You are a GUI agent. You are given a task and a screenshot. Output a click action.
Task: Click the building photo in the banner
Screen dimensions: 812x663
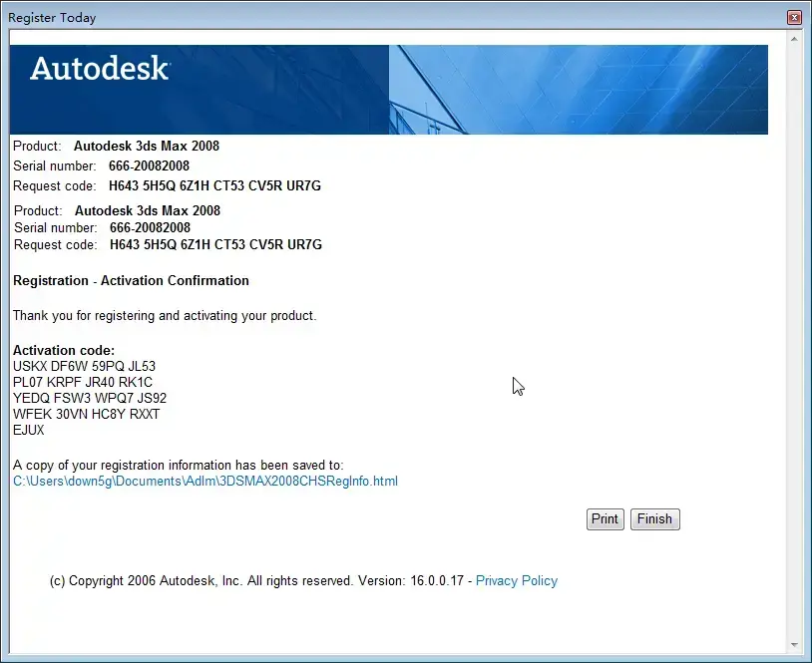tap(578, 90)
